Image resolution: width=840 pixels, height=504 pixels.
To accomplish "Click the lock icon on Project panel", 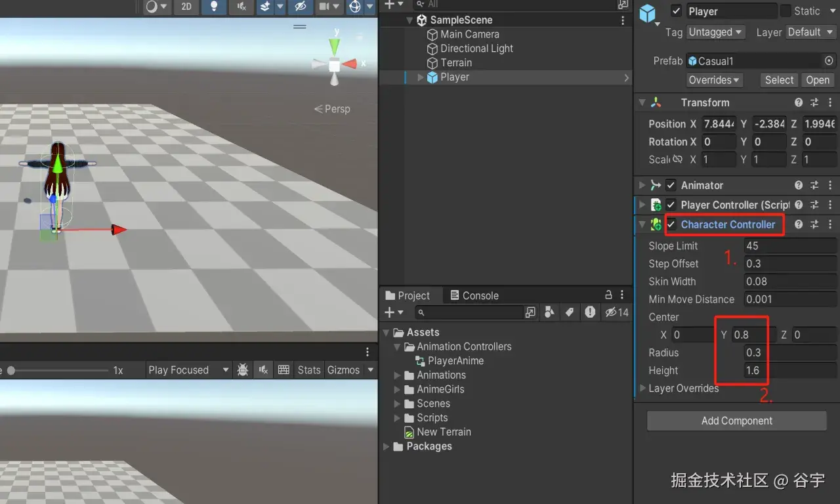I will [x=608, y=295].
